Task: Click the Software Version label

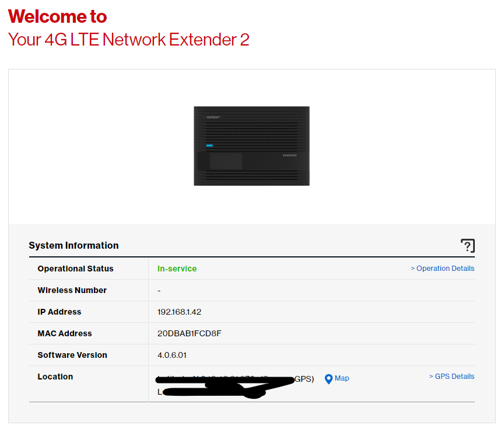Action: click(72, 355)
